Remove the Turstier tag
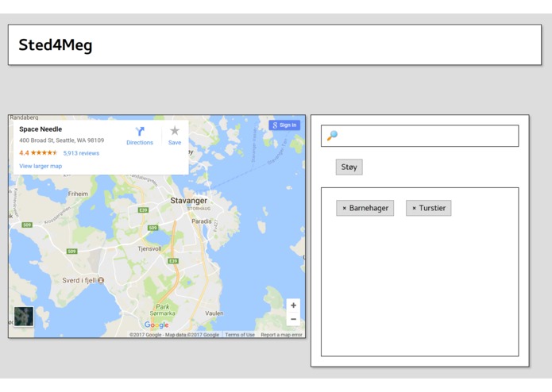The width and height of the screenshot is (552, 392). [414, 208]
